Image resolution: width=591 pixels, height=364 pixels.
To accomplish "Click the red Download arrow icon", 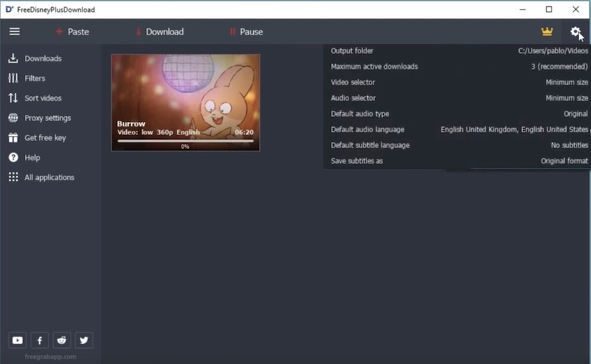I will pyautogui.click(x=139, y=32).
